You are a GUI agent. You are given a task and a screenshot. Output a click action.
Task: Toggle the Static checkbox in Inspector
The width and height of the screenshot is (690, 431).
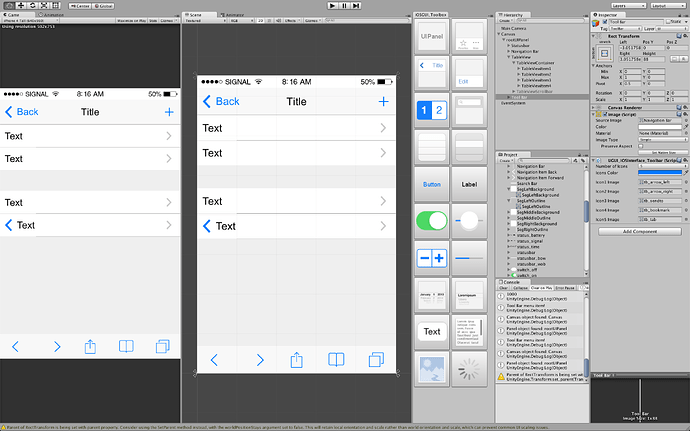point(668,22)
